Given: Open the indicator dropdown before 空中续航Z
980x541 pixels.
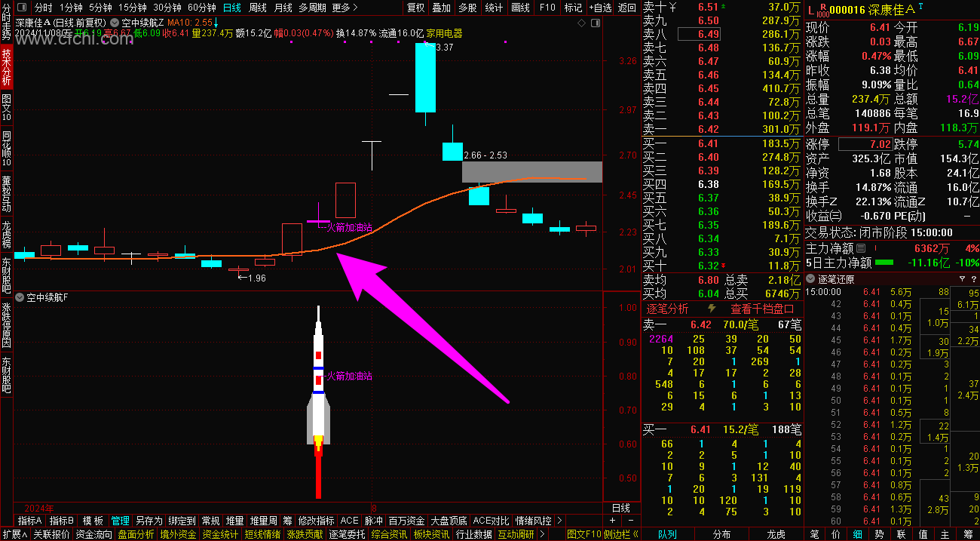Looking at the screenshot, I should 114,23.
